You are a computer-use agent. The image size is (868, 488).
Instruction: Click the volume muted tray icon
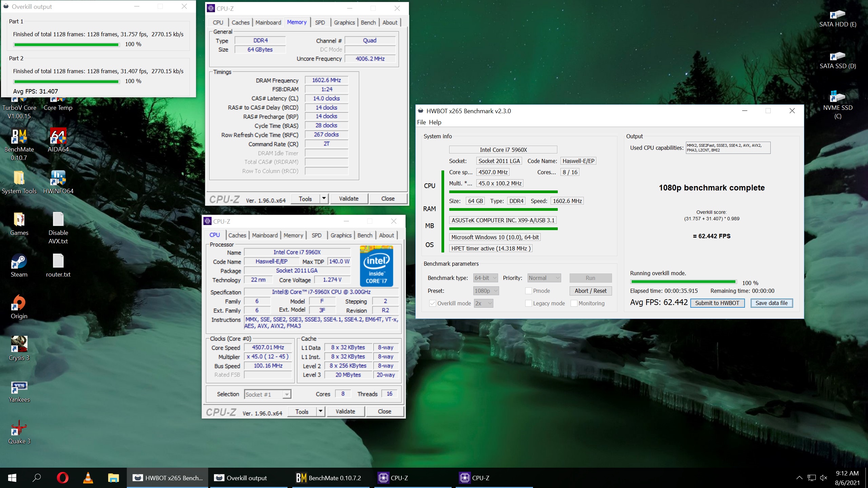click(824, 478)
